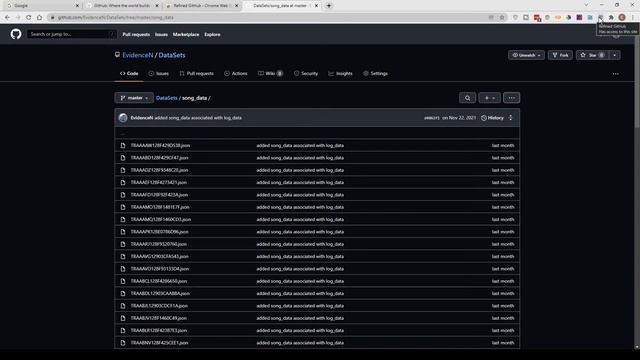
Task: Open the Chrome Extensions puzzle icon
Action: coord(611,18)
